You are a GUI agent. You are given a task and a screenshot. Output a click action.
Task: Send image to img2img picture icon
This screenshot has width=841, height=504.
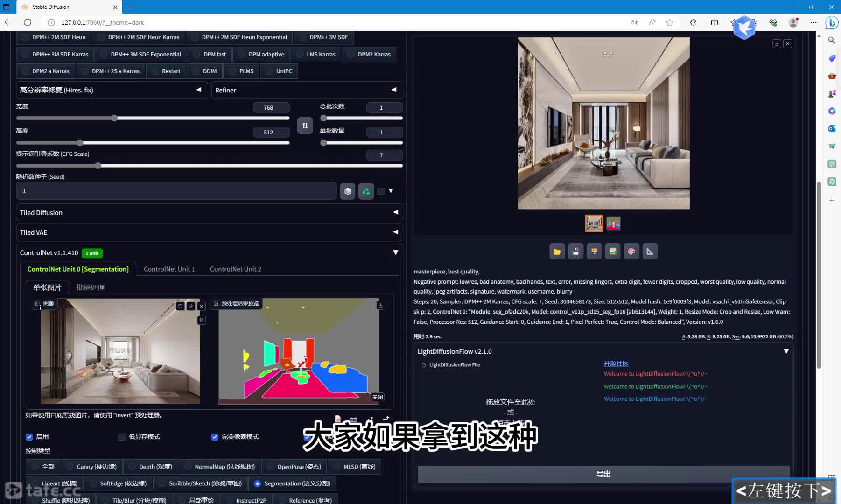pyautogui.click(x=613, y=251)
